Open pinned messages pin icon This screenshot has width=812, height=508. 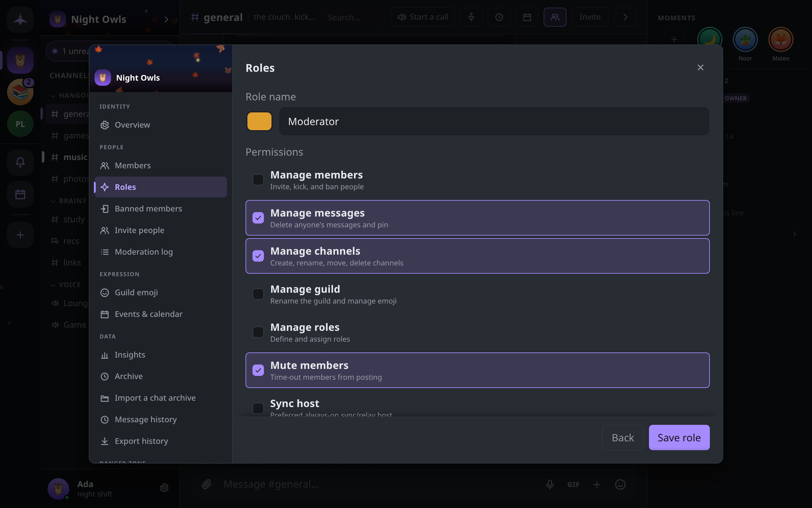pyautogui.click(x=471, y=17)
